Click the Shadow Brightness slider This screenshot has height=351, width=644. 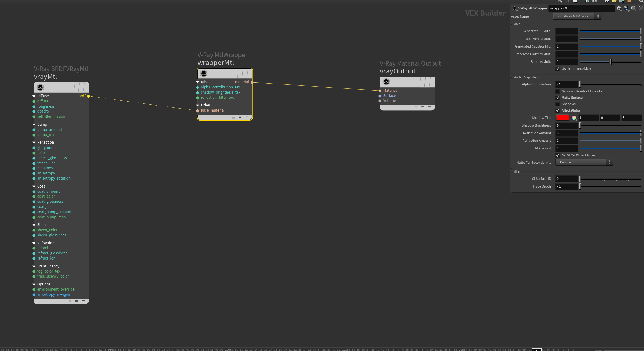[x=610, y=125]
